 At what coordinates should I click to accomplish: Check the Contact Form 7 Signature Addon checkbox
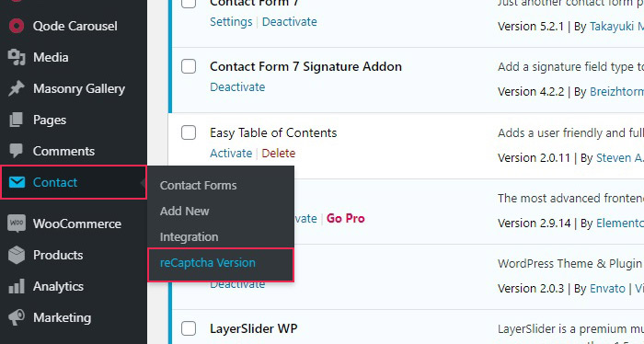(189, 66)
